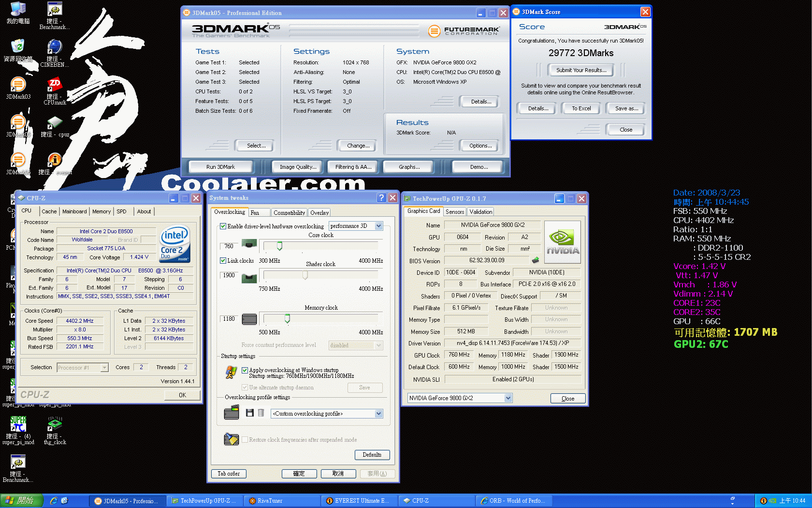Click the restore clocks broom icon

tap(232, 439)
